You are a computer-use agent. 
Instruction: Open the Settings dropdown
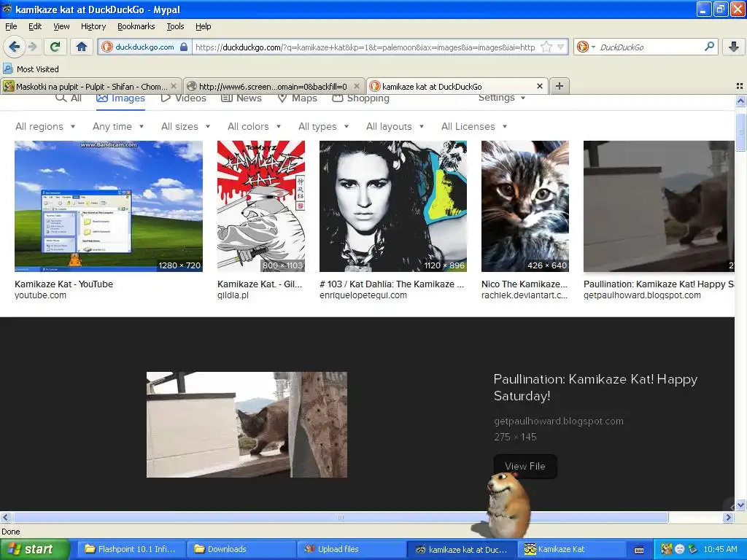tap(502, 98)
